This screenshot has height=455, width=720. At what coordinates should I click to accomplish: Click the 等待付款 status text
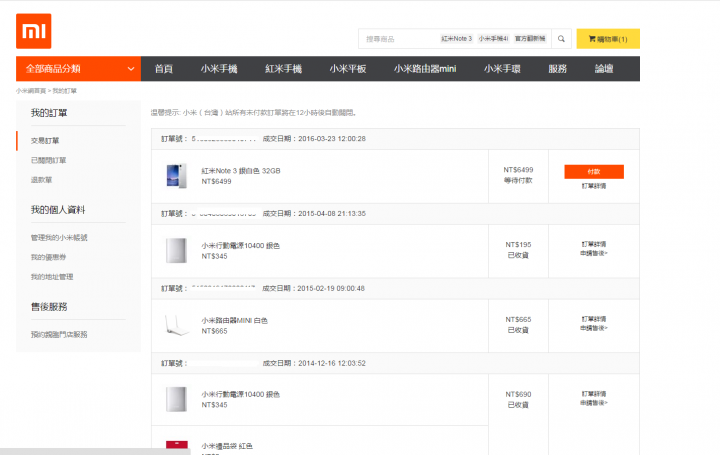[x=518, y=180]
